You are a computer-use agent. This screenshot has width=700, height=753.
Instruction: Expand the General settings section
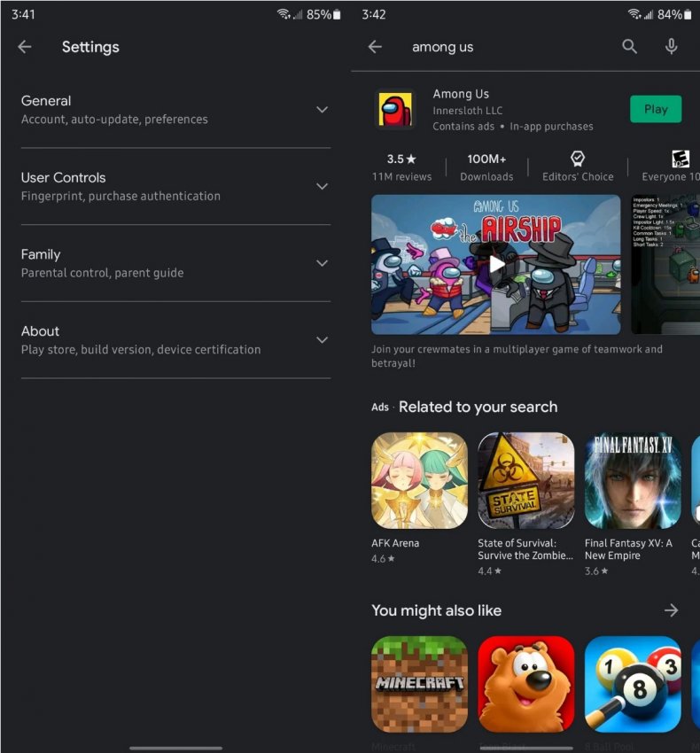coord(322,110)
